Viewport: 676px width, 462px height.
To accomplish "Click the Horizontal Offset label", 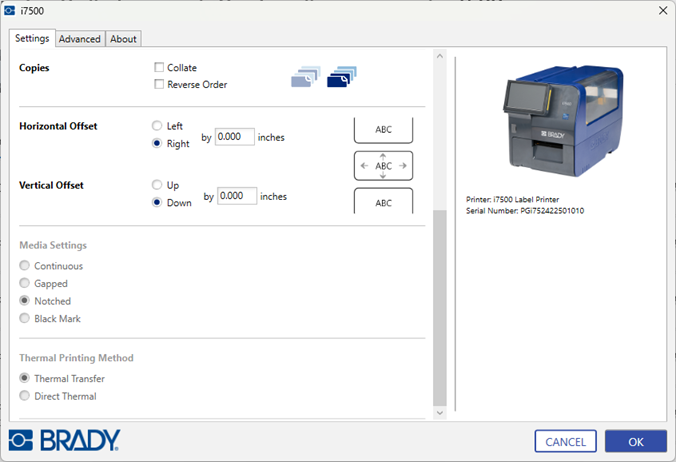I will 58,126.
